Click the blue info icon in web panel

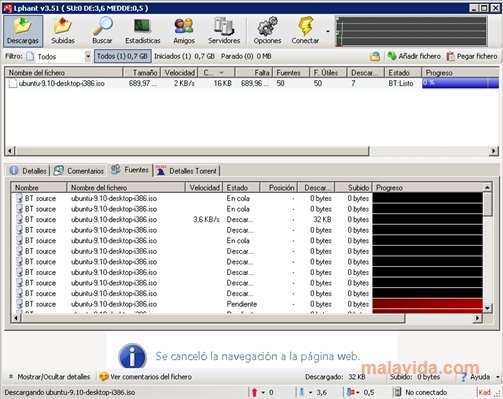(132, 356)
